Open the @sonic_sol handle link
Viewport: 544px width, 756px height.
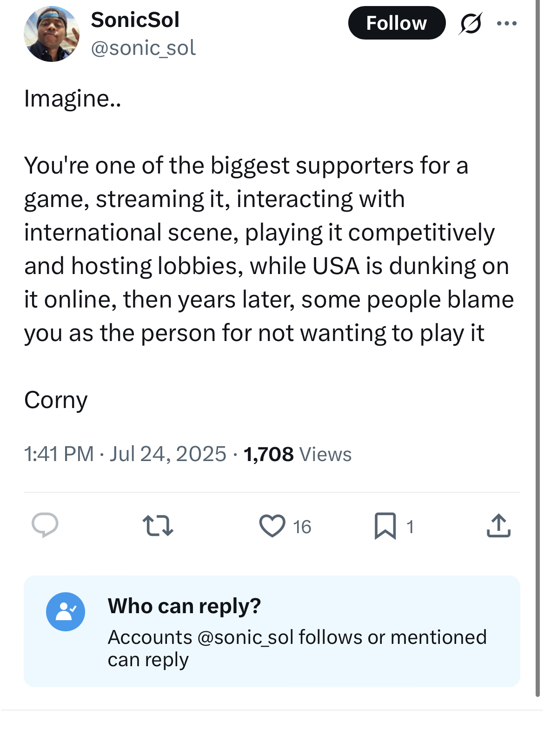pyautogui.click(x=143, y=48)
